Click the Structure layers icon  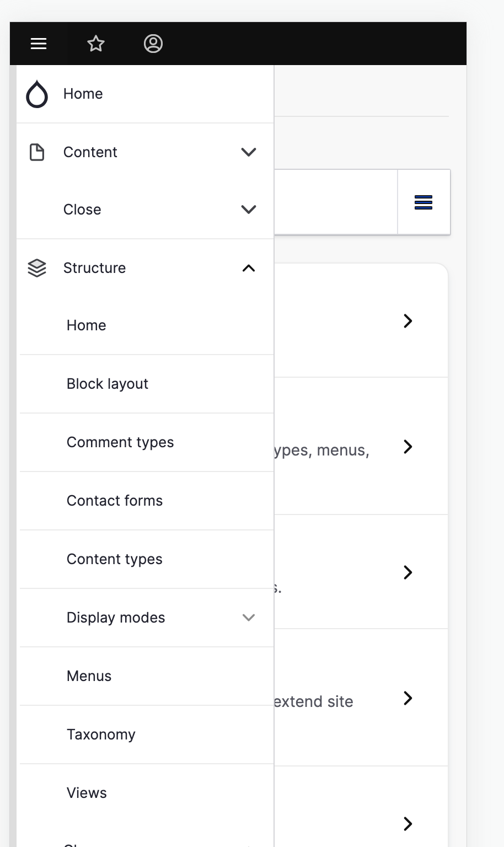pyautogui.click(x=36, y=269)
